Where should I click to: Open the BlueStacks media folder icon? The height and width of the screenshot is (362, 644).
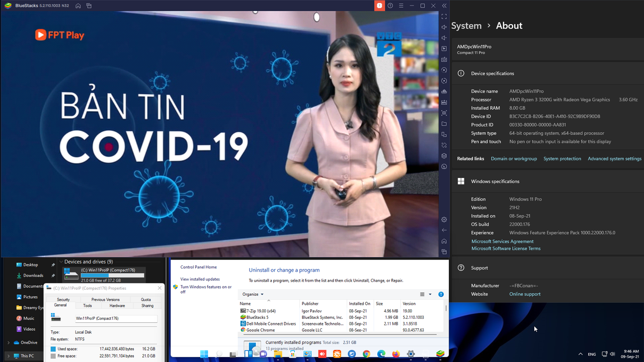[x=444, y=124]
